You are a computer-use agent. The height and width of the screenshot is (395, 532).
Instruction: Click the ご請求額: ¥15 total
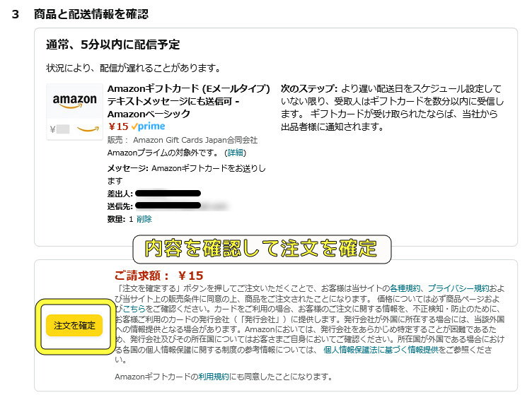point(158,276)
